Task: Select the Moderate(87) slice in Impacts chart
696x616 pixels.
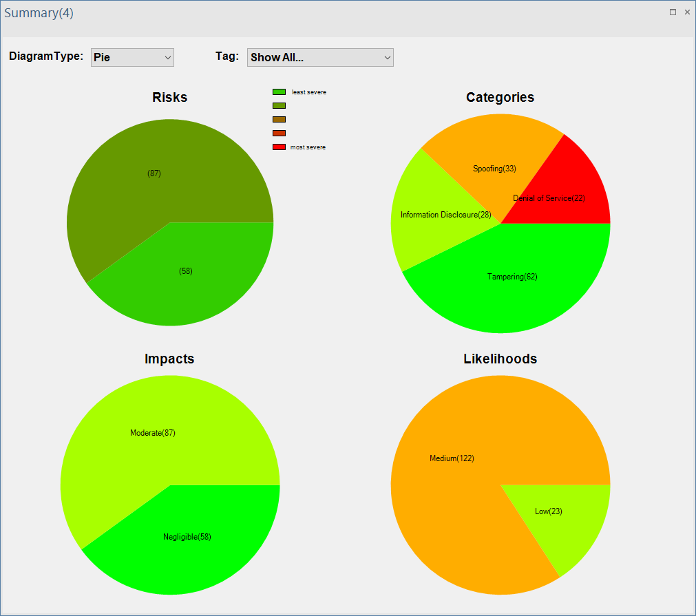Action: (152, 433)
